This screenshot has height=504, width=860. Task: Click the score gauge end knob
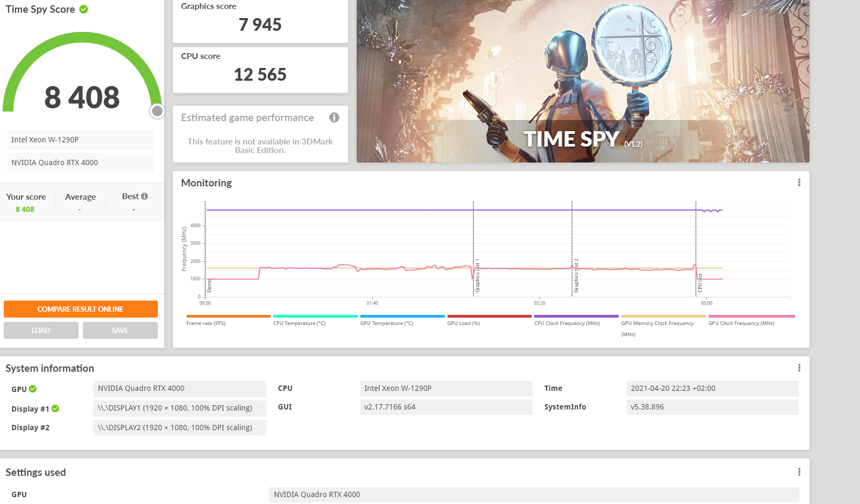157,111
